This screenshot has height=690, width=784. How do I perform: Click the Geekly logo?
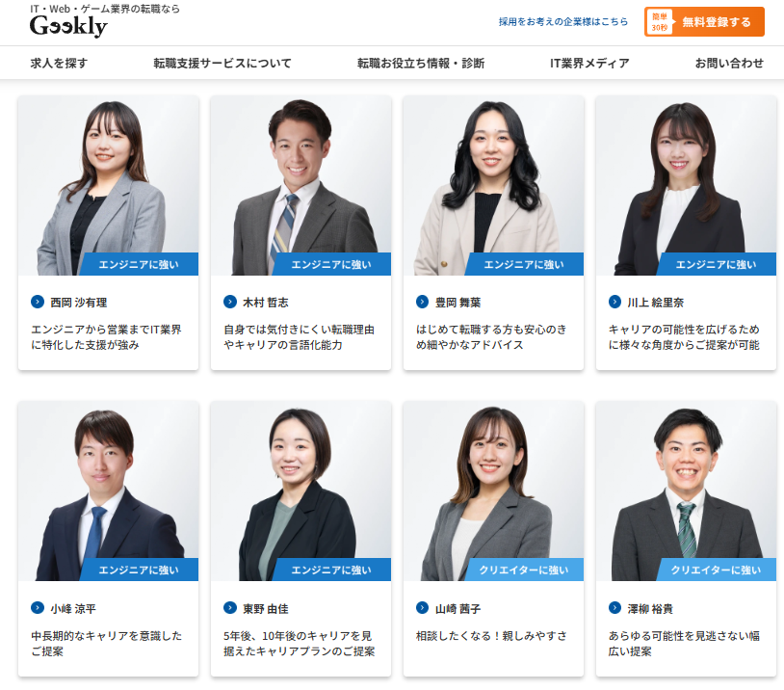click(x=68, y=26)
